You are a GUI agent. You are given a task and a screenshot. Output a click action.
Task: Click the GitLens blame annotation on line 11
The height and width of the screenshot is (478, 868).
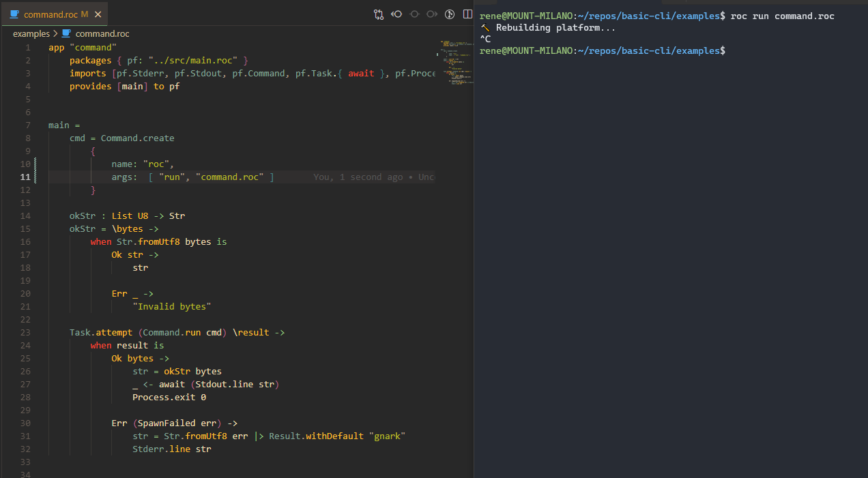pyautogui.click(x=374, y=177)
